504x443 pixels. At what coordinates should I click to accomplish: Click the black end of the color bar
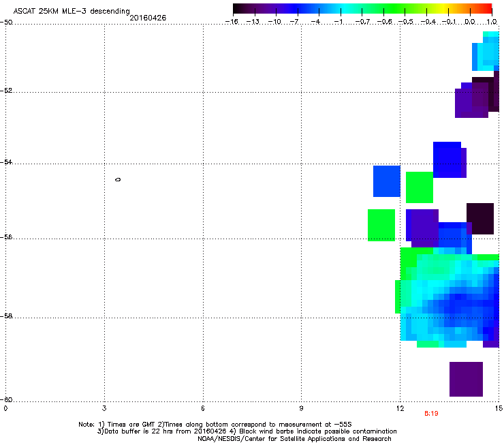pos(238,9)
